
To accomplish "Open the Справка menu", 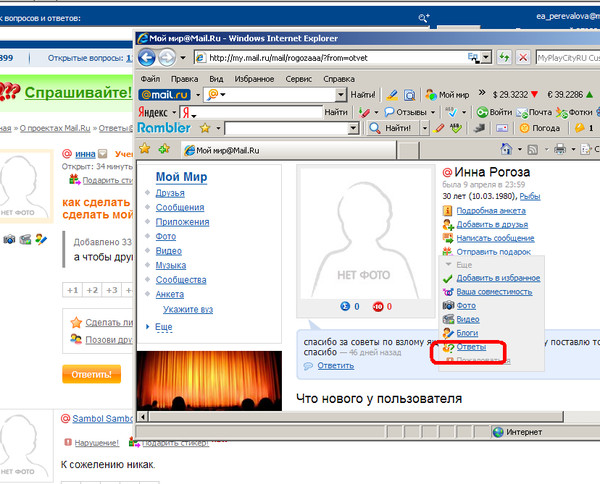I will tap(339, 79).
